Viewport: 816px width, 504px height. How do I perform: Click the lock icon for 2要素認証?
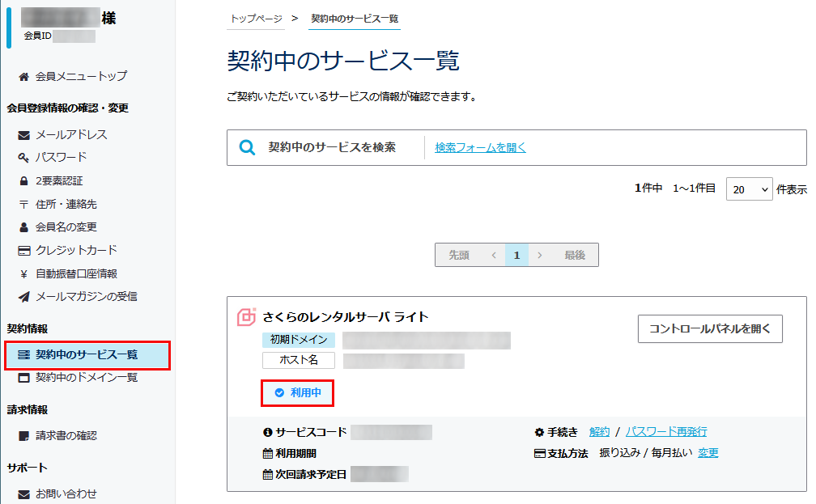pyautogui.click(x=23, y=181)
